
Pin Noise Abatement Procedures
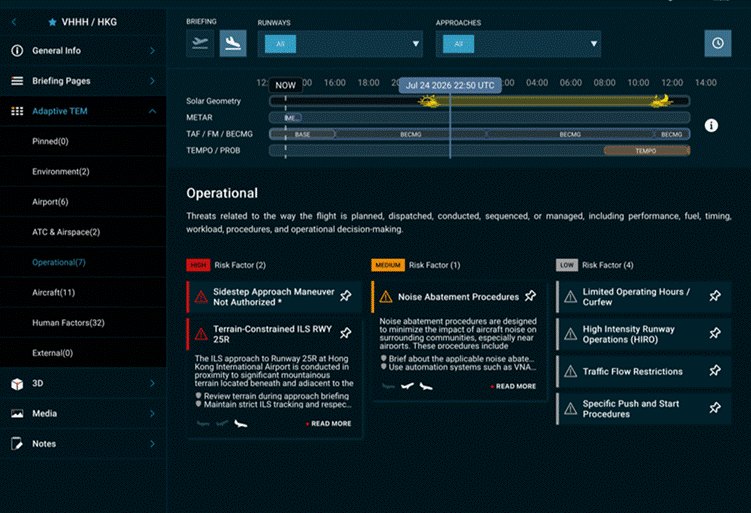click(x=530, y=296)
